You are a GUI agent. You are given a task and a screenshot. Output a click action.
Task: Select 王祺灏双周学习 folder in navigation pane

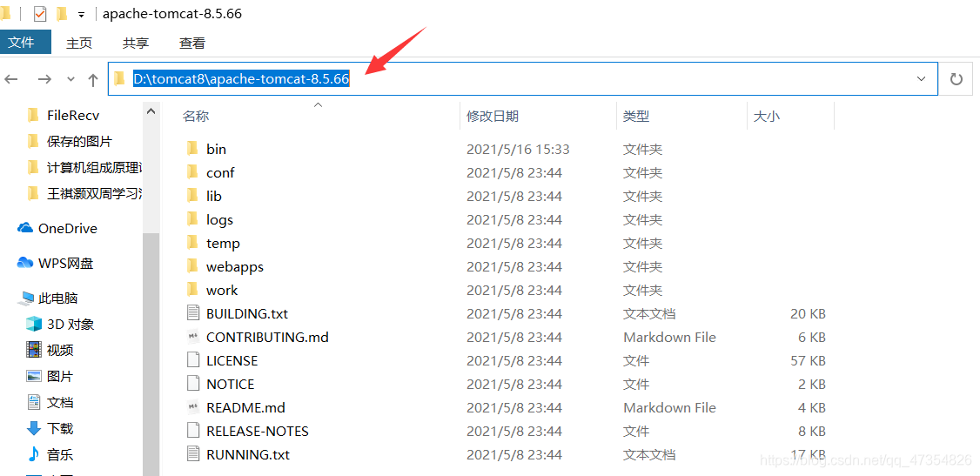pos(95,194)
